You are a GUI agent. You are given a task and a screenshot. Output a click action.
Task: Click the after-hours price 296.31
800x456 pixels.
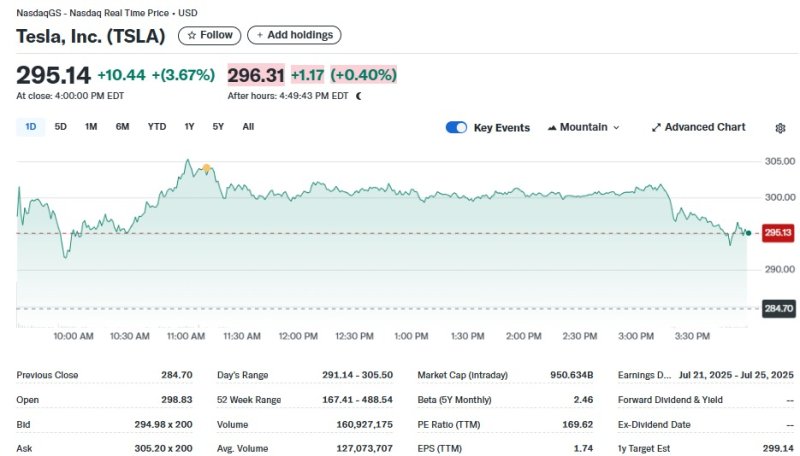coord(256,75)
